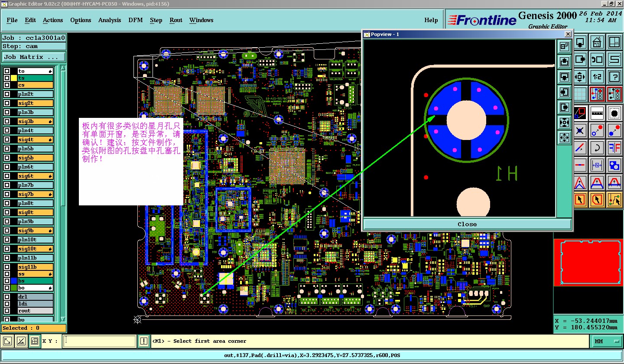
Task: Click the delete feature X icon
Action: 580,130
